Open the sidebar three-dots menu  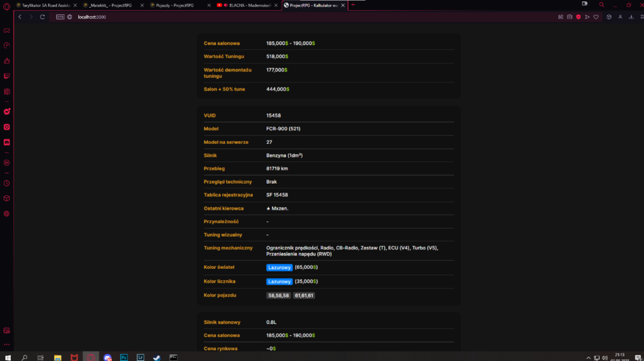tap(6, 344)
